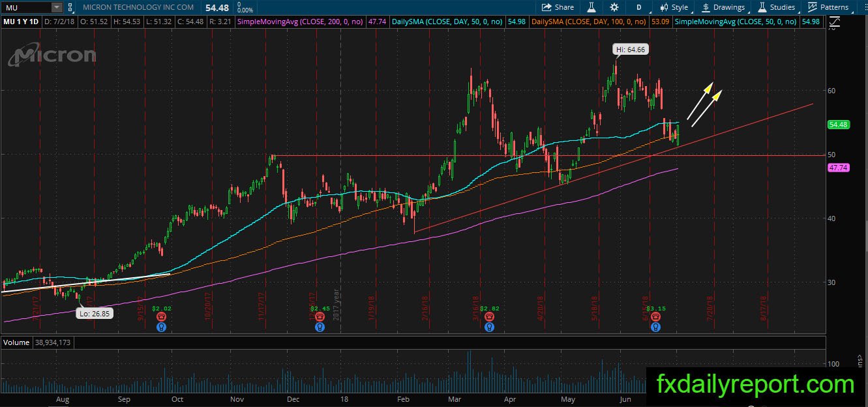Click the small icon beside the symbol dropdown
The width and height of the screenshot is (868, 407).
(x=72, y=7)
